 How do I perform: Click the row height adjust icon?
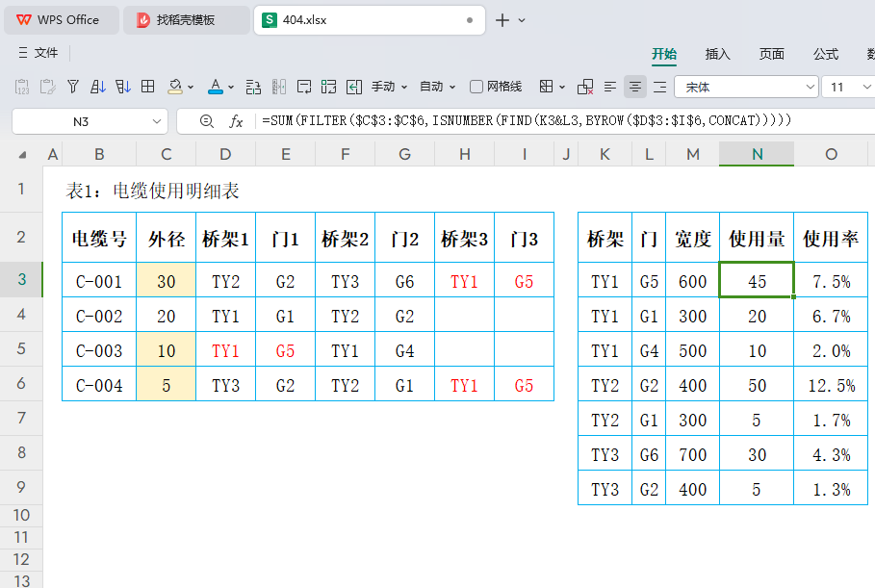[253, 87]
